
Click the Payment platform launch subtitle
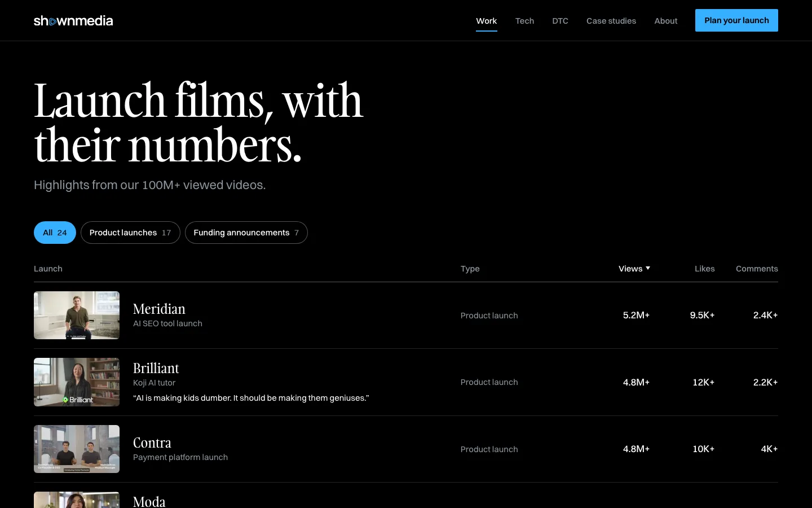click(x=180, y=457)
